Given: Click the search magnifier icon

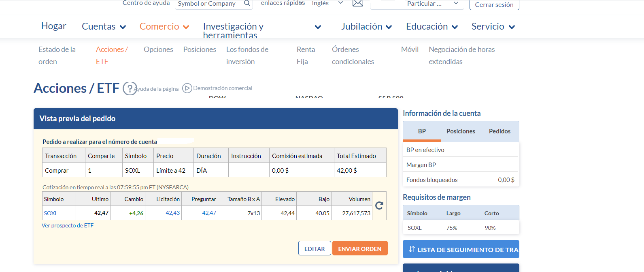Looking at the screenshot, I should click(x=247, y=3).
